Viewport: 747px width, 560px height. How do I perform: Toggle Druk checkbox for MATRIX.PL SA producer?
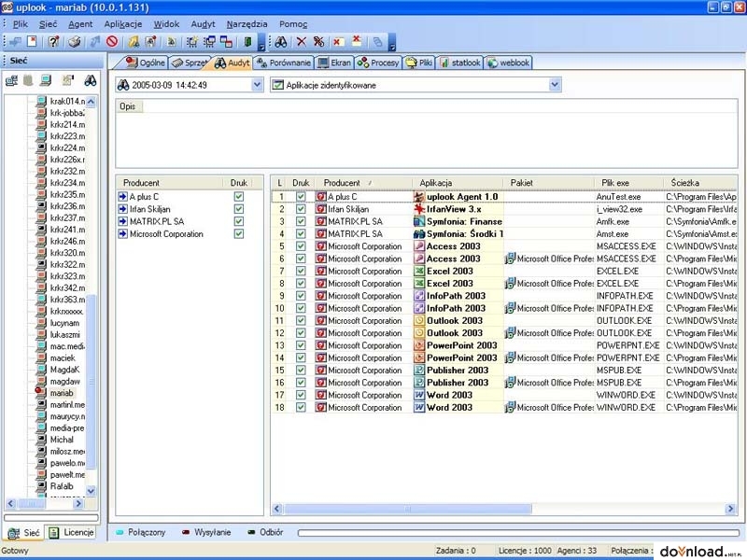tap(239, 221)
